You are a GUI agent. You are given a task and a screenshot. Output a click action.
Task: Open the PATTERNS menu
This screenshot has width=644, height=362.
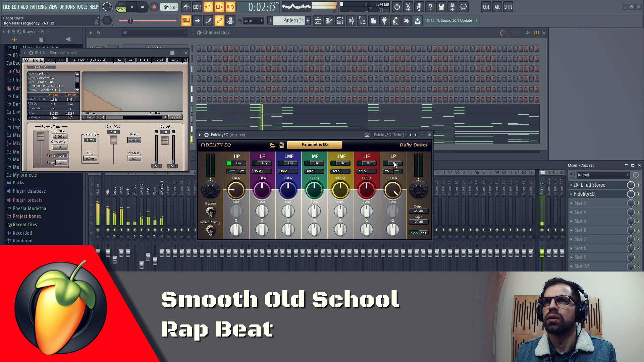[x=39, y=7]
